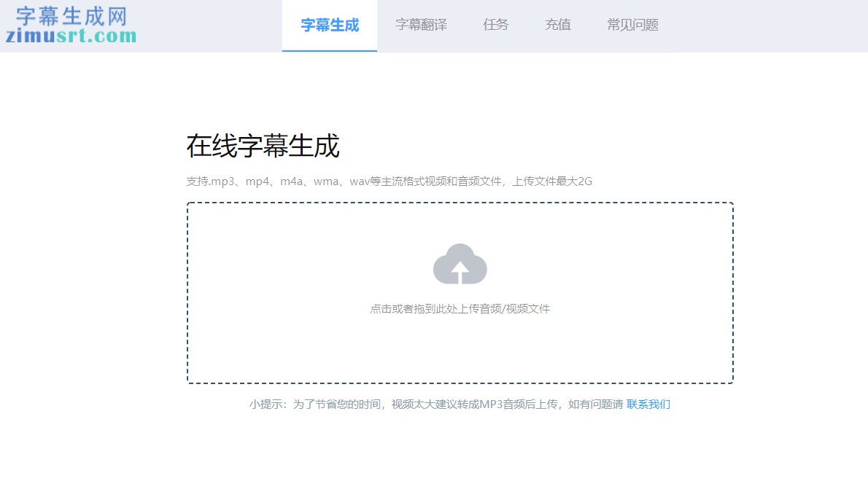
Task: Click the blue underline beneath 字幕生成
Action: click(x=330, y=51)
